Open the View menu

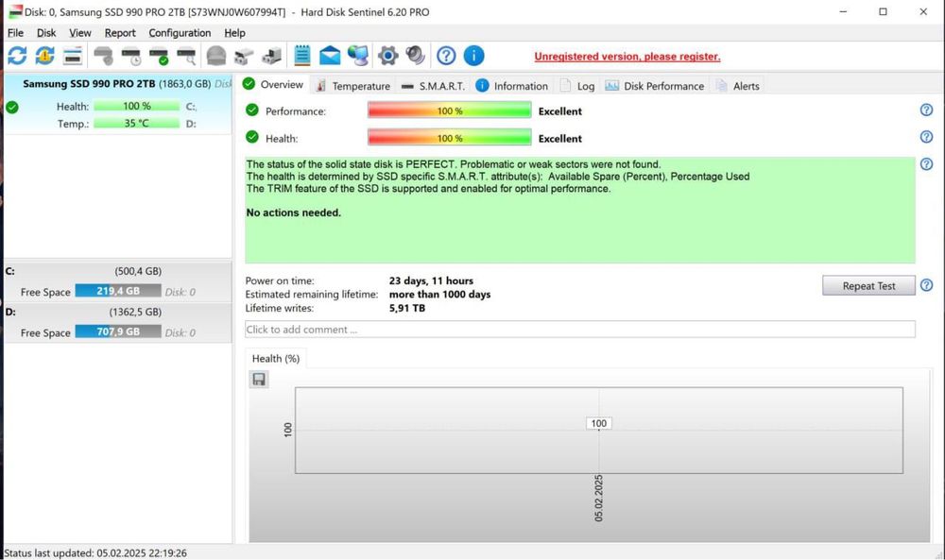click(x=79, y=33)
